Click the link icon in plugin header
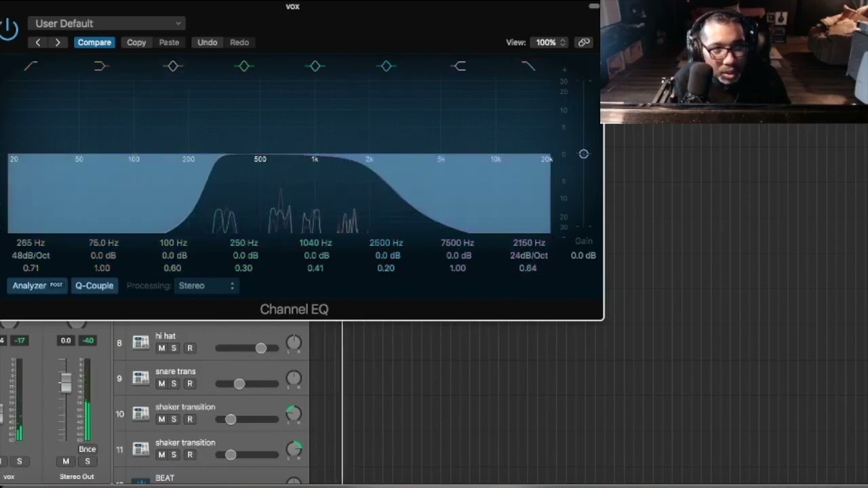The image size is (868, 488). point(583,42)
